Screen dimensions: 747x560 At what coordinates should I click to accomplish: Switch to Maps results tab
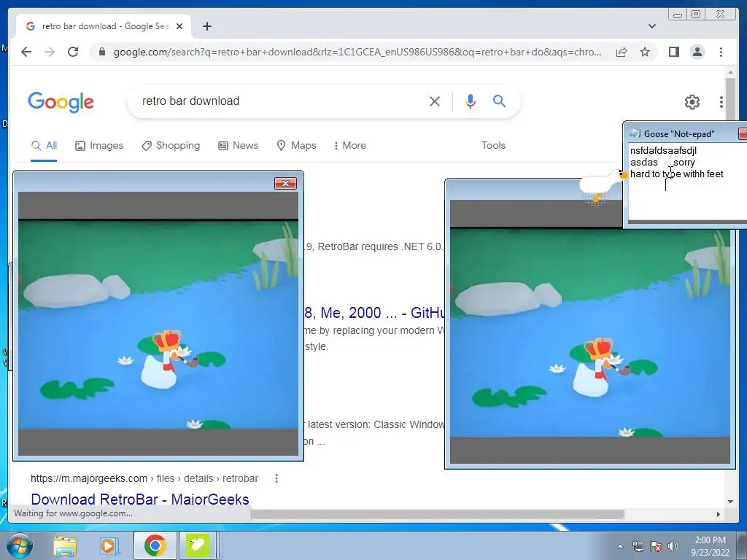296,146
